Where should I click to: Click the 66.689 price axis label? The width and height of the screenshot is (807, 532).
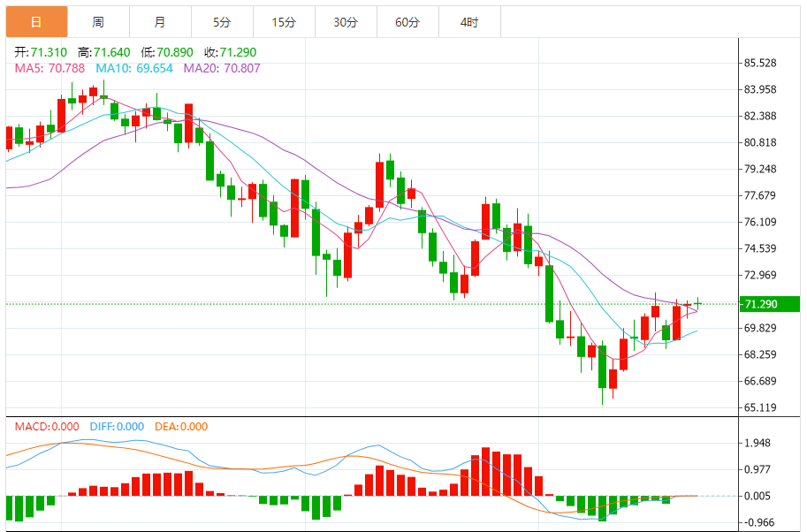[760, 381]
